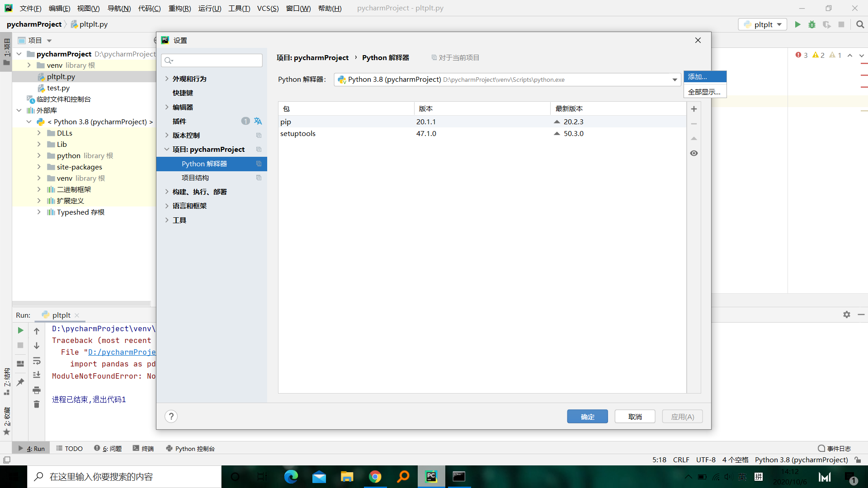Open PyCharm from the Windows taskbar
The height and width of the screenshot is (488, 868).
(x=431, y=477)
